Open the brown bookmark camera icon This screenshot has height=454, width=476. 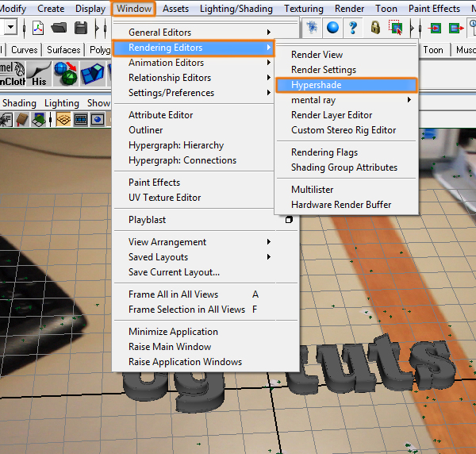(x=22, y=119)
